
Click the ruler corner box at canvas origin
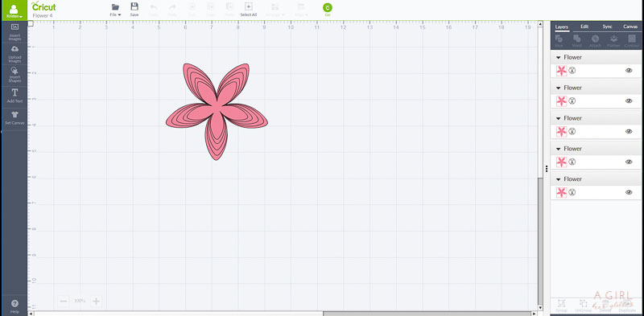[x=31, y=23]
